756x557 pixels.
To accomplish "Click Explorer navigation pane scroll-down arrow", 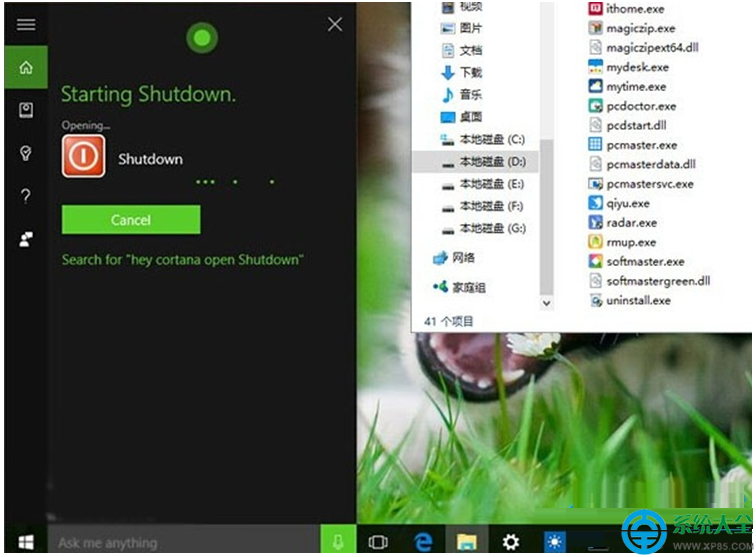I will click(x=546, y=303).
